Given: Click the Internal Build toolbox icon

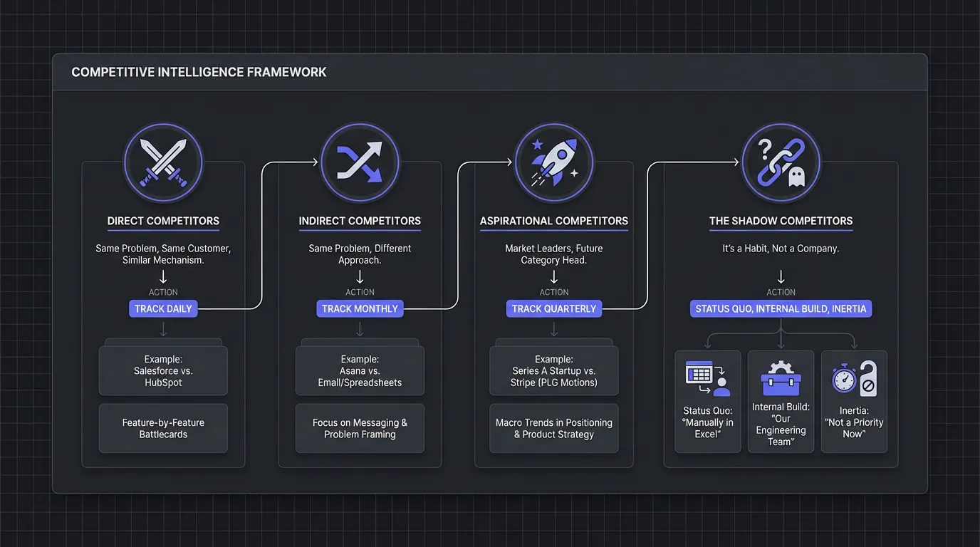Looking at the screenshot, I should click(781, 378).
